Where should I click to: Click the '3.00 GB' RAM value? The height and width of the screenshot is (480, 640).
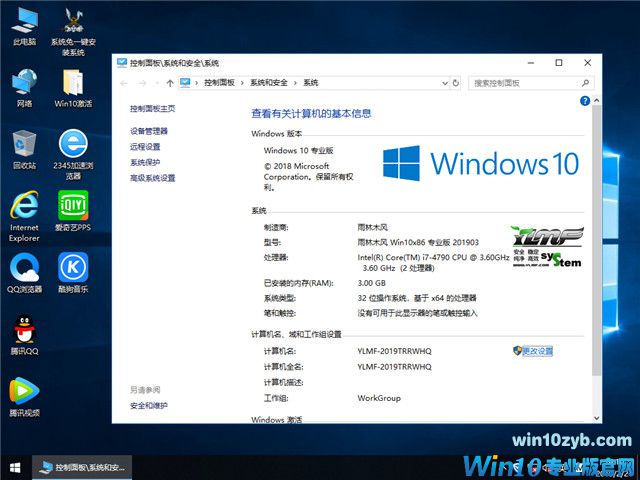tap(371, 283)
